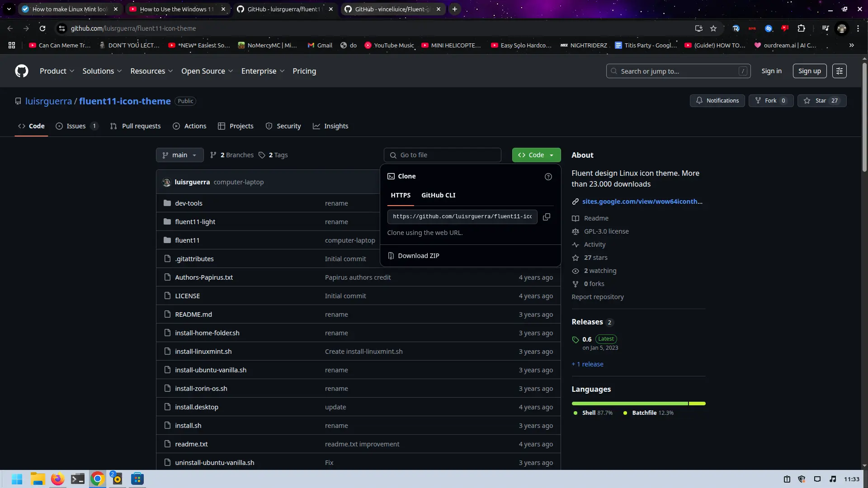Open GPL-3.0 license link
Image resolution: width=868 pixels, height=488 pixels.
[606, 231]
